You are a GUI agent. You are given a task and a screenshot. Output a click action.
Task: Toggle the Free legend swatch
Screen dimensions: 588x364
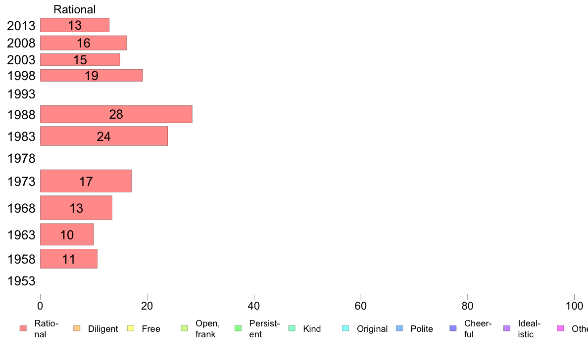coord(131,328)
